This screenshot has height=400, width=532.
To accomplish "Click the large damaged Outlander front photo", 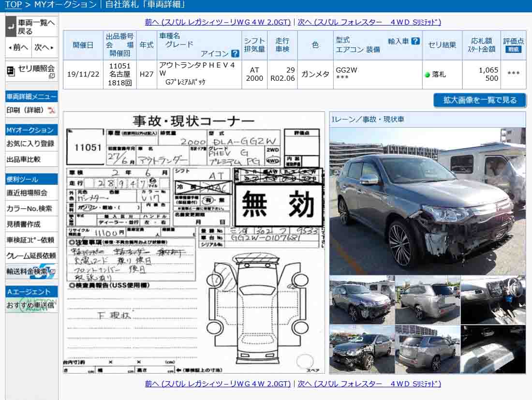I will (428, 201).
